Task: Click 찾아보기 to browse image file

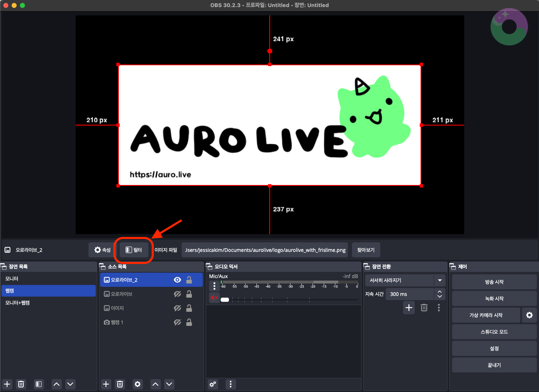Action: click(x=366, y=250)
